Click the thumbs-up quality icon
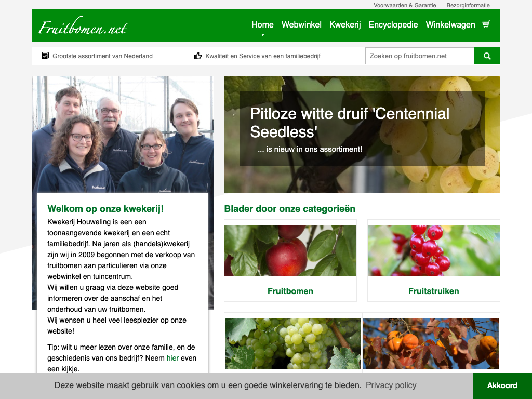Viewport: 532px width, 399px height. click(x=198, y=56)
